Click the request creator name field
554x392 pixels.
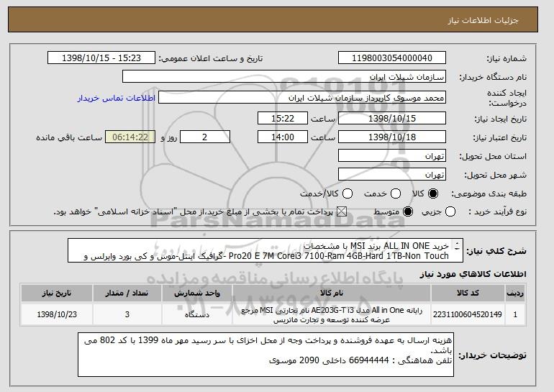pos(302,98)
